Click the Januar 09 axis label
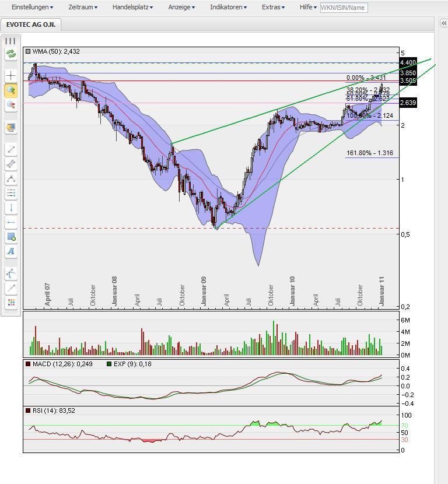Screen dimensions: 448x484 [204, 292]
